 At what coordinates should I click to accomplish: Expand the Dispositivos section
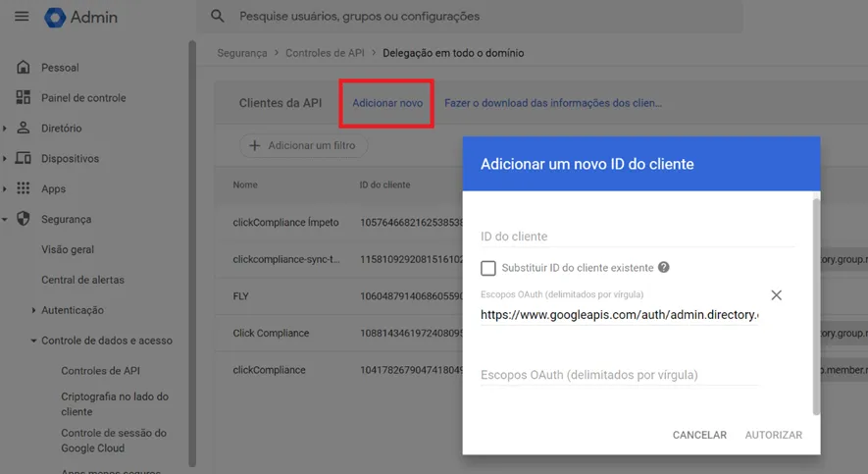point(5,158)
